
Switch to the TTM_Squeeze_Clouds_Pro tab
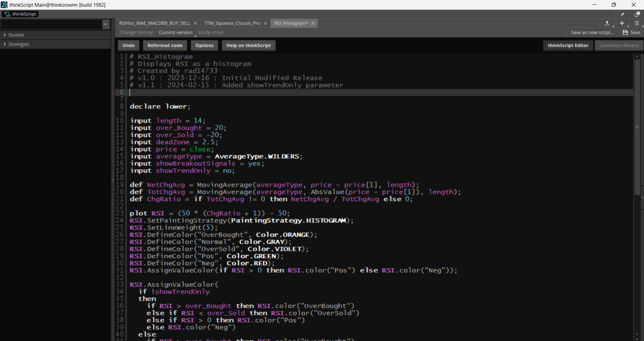[x=232, y=23]
